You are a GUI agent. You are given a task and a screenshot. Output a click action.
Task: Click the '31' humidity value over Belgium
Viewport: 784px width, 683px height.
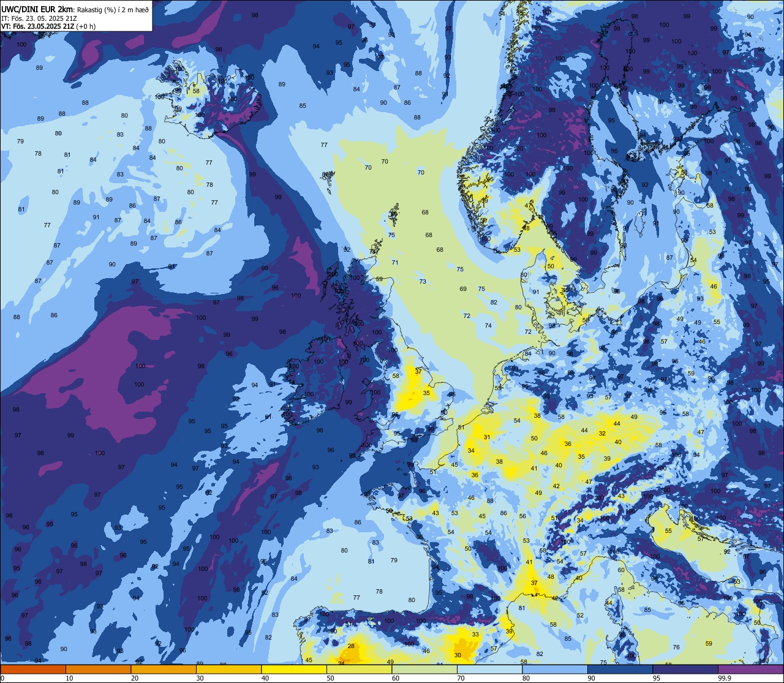pos(487,437)
